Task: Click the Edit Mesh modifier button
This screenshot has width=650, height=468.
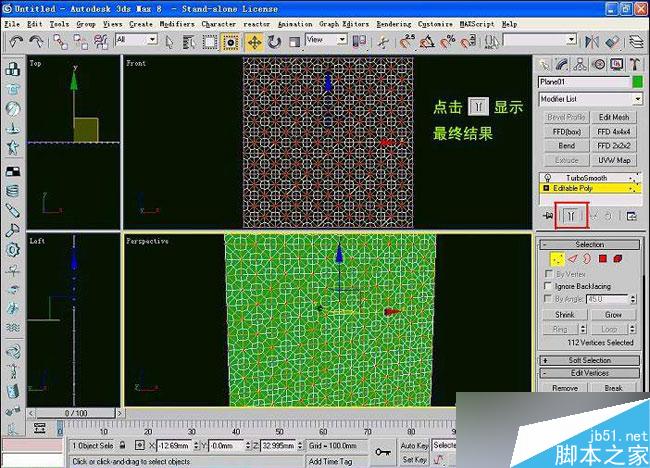Action: point(614,117)
